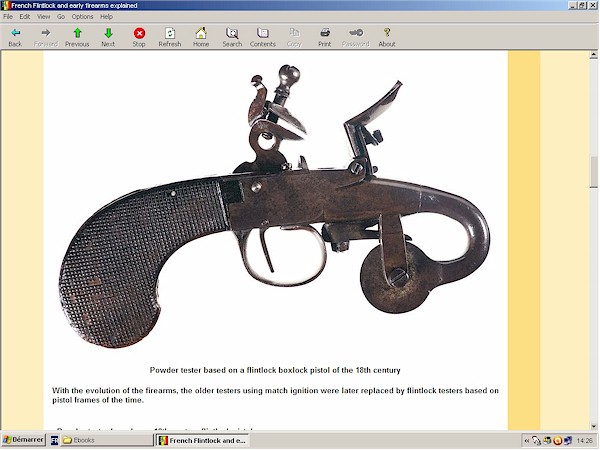Open the Help menu
The height and width of the screenshot is (450, 600).
tap(106, 16)
